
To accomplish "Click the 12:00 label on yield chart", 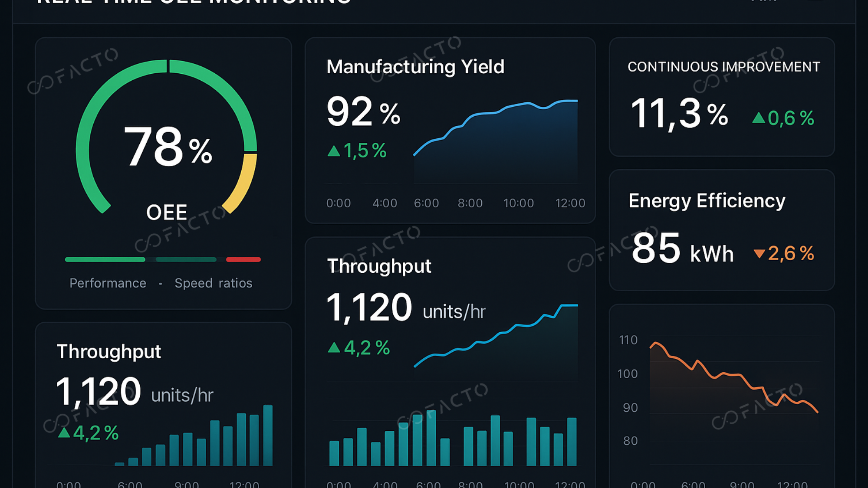I will coord(570,203).
